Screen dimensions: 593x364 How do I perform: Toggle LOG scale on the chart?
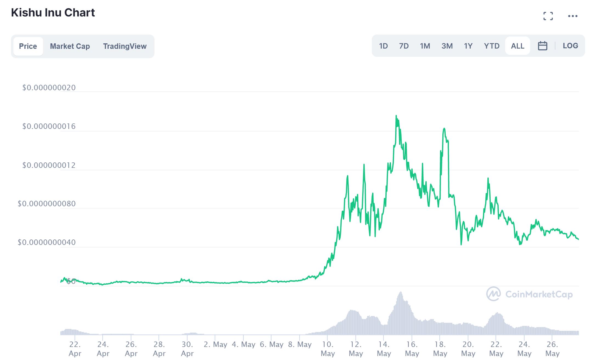pyautogui.click(x=570, y=46)
